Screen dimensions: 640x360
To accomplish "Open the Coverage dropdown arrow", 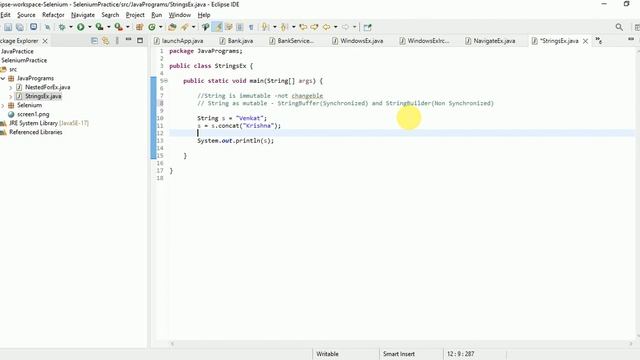I will [109, 27].
